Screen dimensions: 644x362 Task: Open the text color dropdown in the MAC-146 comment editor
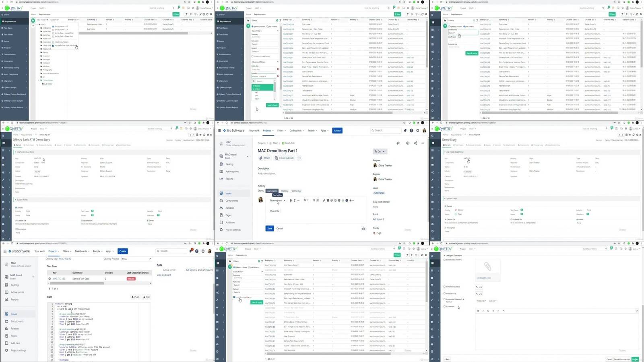[305, 201]
